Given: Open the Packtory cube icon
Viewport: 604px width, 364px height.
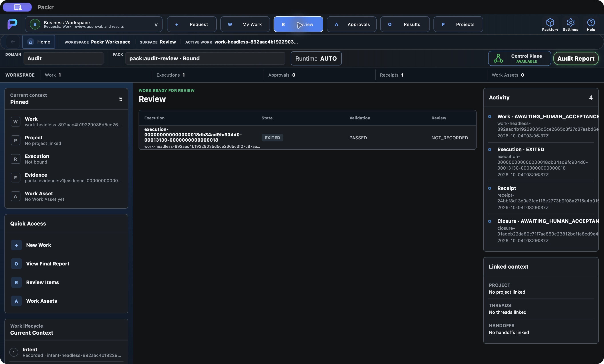Looking at the screenshot, I should (x=550, y=22).
